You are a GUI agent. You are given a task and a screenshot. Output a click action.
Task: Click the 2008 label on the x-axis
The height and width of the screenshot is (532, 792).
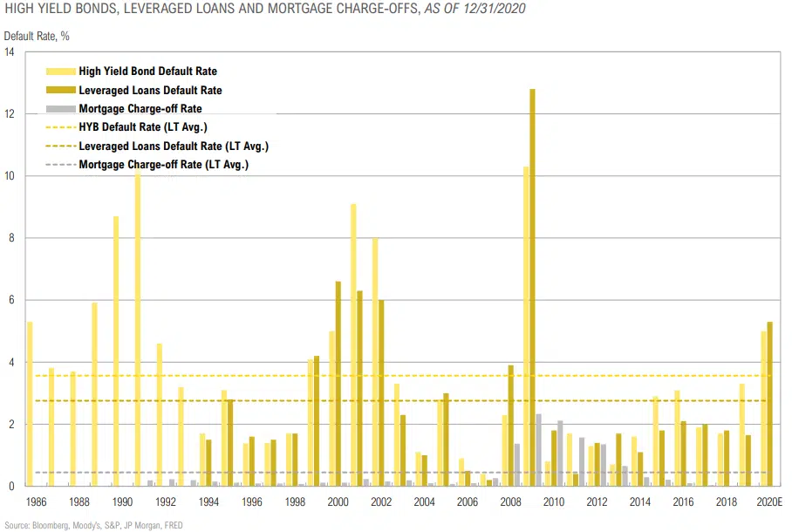pos(510,503)
